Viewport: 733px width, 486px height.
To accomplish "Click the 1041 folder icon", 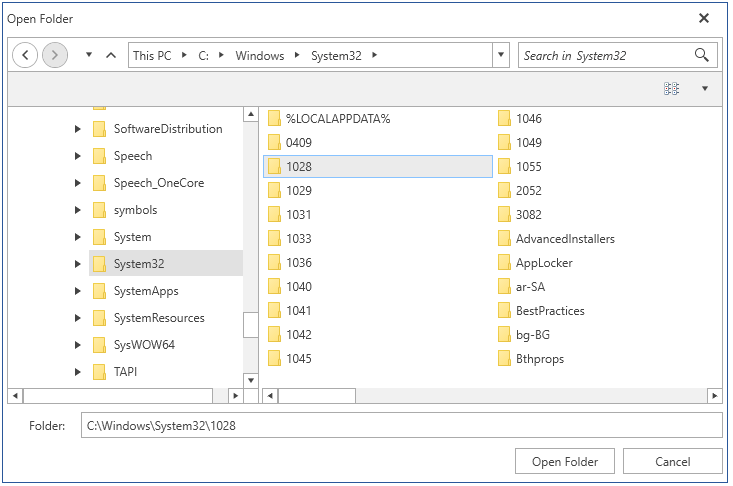I will click(x=274, y=311).
